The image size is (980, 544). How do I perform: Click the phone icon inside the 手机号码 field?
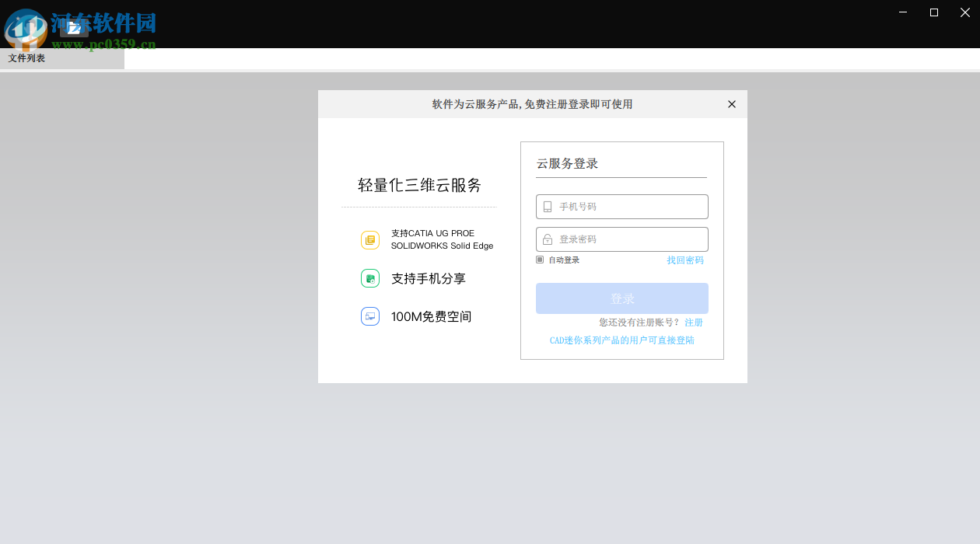[547, 206]
